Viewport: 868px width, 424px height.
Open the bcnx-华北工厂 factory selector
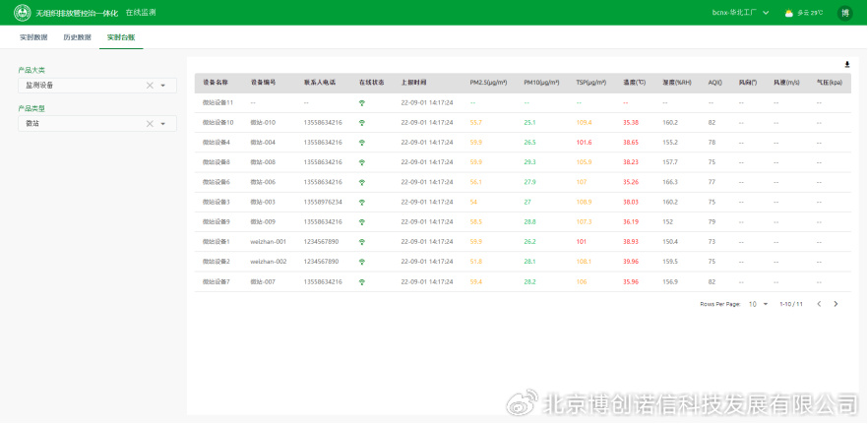click(740, 13)
